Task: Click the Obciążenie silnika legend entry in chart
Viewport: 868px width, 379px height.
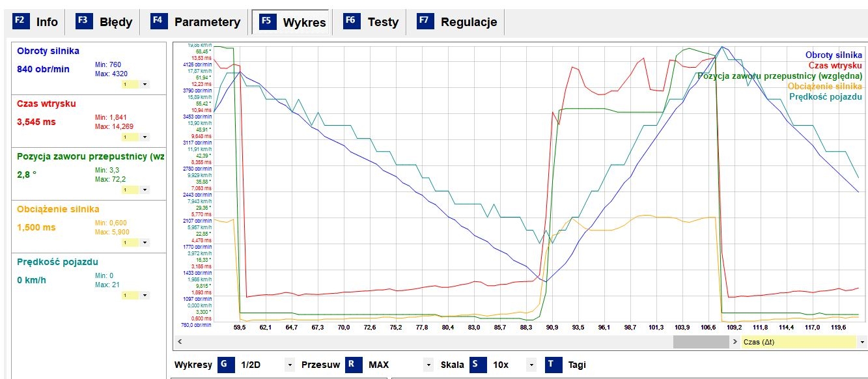Action: (x=825, y=86)
